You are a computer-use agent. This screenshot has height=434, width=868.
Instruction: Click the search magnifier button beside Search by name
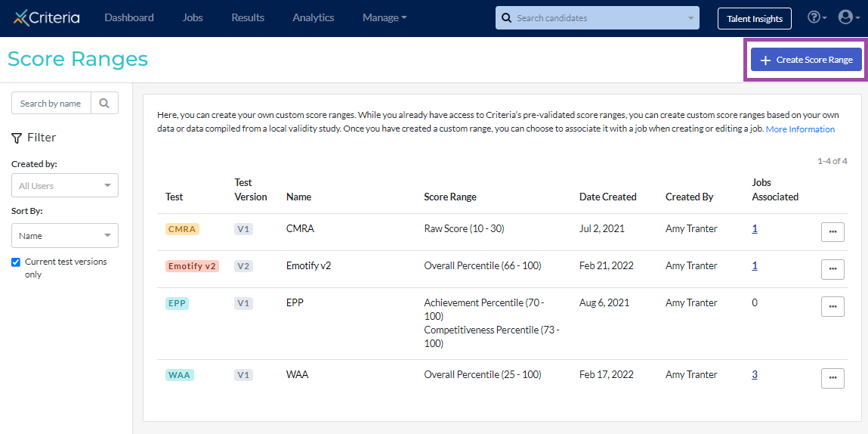pyautogui.click(x=104, y=103)
